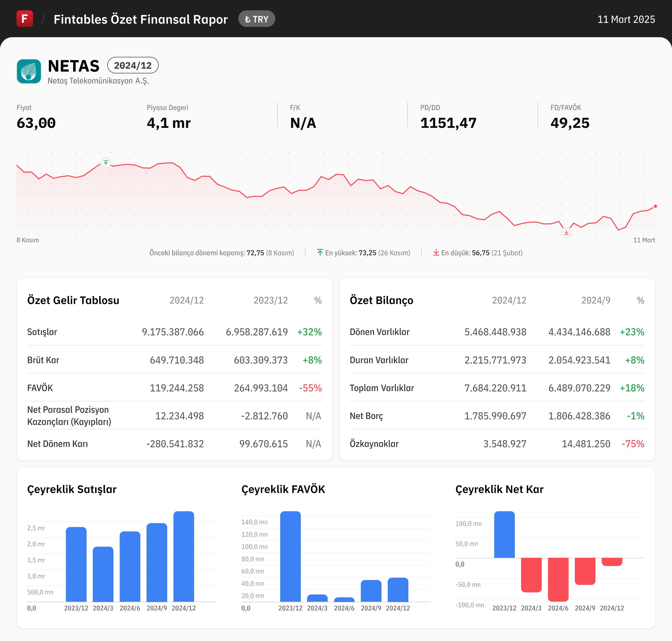Click the 2024/12 red Net Kar bar
Viewport: 672px width, 641px height.
pyautogui.click(x=612, y=562)
